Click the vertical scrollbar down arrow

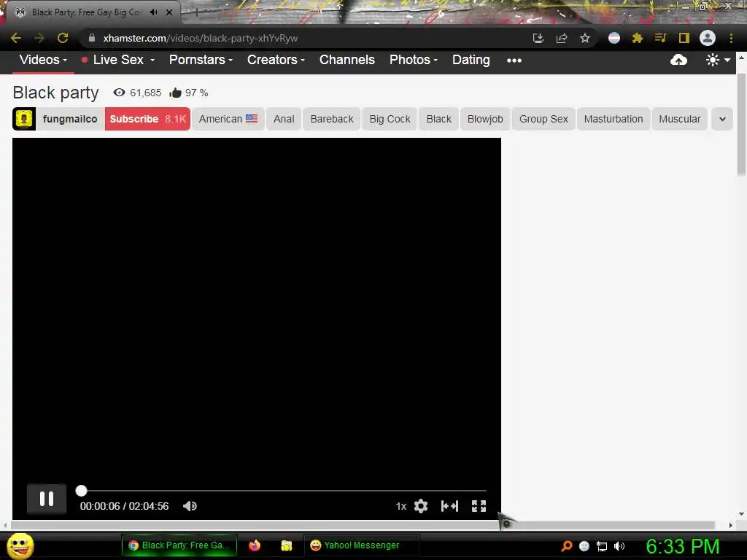(x=741, y=514)
